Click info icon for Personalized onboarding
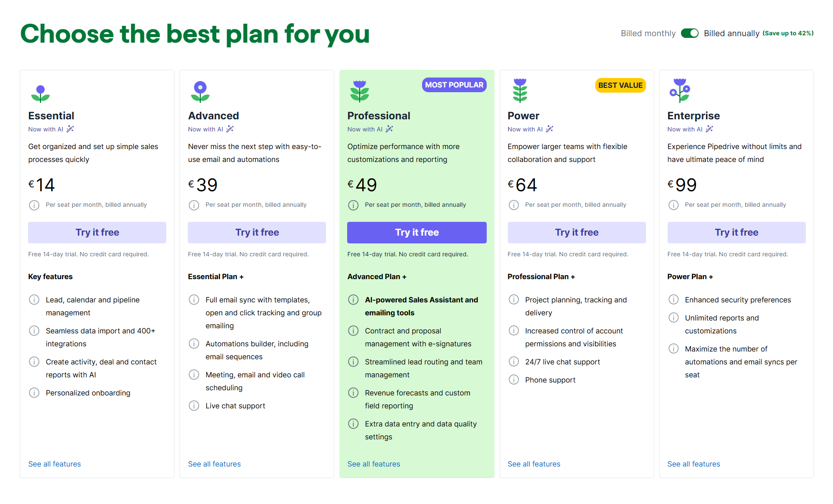This screenshot has width=833, height=504. click(34, 392)
